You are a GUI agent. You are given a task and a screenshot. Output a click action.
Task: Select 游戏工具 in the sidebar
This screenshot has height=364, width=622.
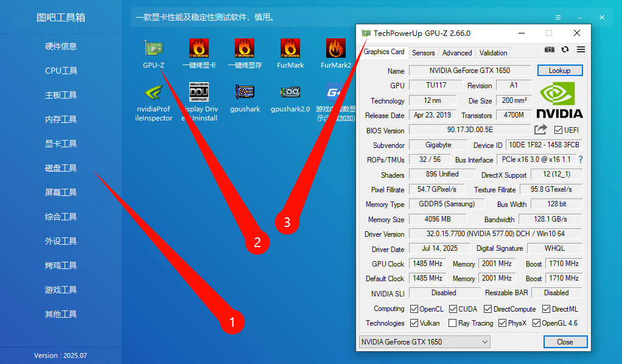61,290
